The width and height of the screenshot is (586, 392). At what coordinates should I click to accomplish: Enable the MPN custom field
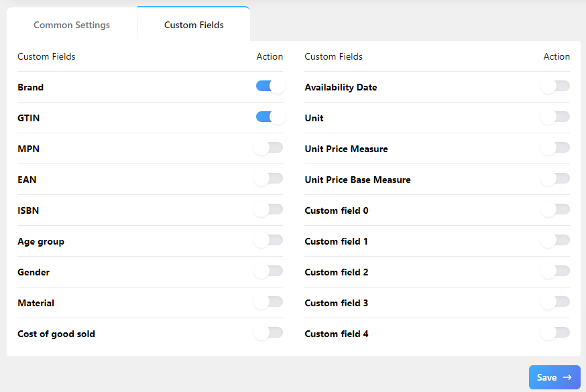point(270,148)
